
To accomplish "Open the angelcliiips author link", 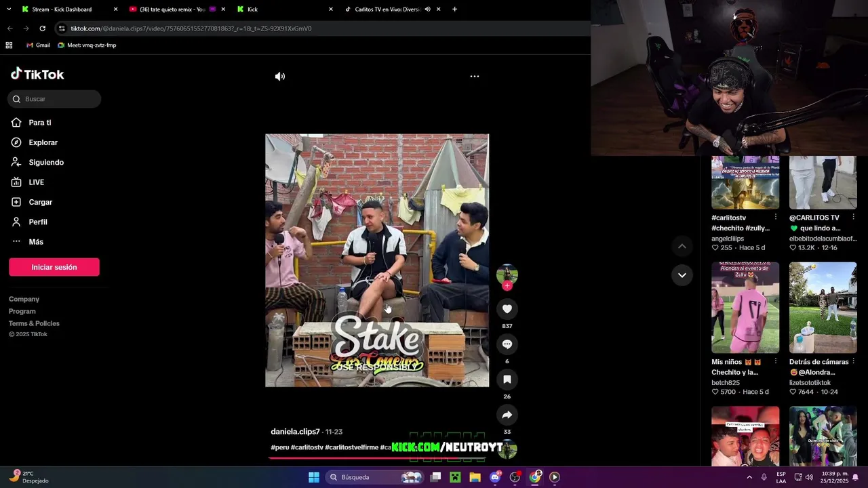I will [728, 239].
